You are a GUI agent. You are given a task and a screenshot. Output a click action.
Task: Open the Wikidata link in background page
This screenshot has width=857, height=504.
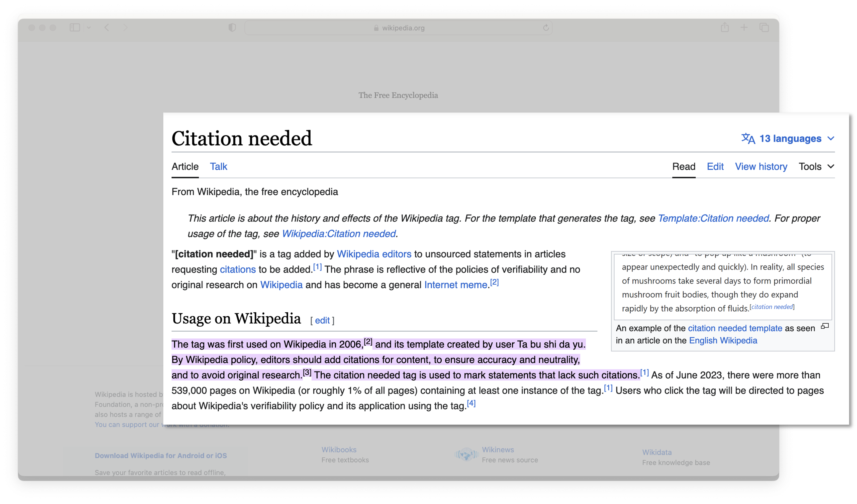coord(657,452)
